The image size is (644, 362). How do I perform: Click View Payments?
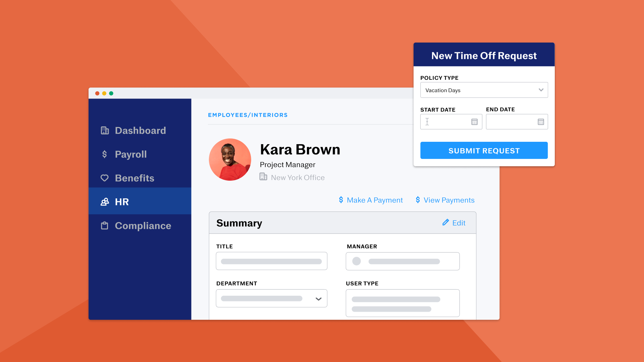[449, 200]
